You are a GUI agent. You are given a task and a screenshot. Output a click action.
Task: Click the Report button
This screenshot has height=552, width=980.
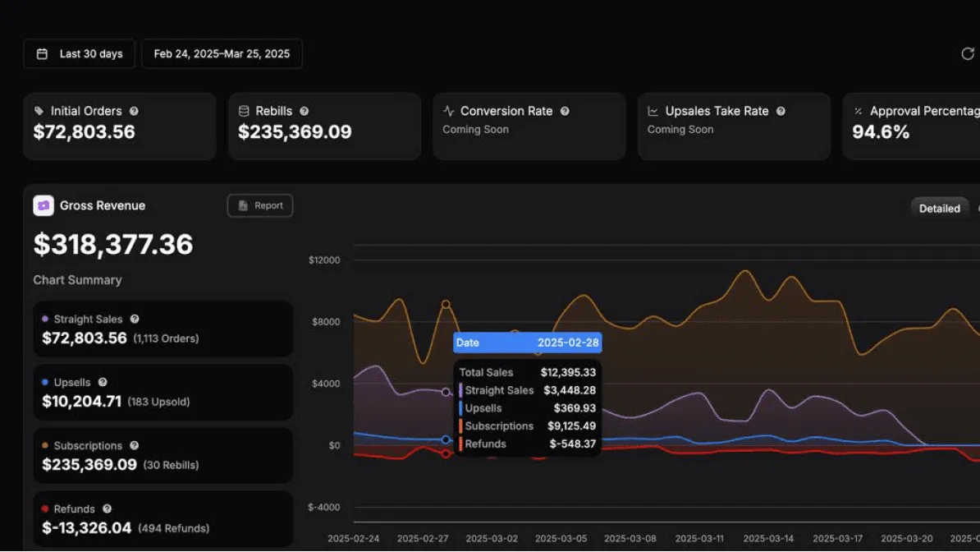coord(260,205)
